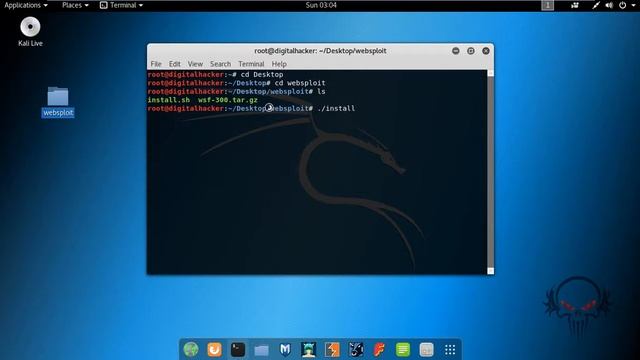Select the websploit folder on desktop
This screenshot has width=640, height=360.
click(x=58, y=102)
